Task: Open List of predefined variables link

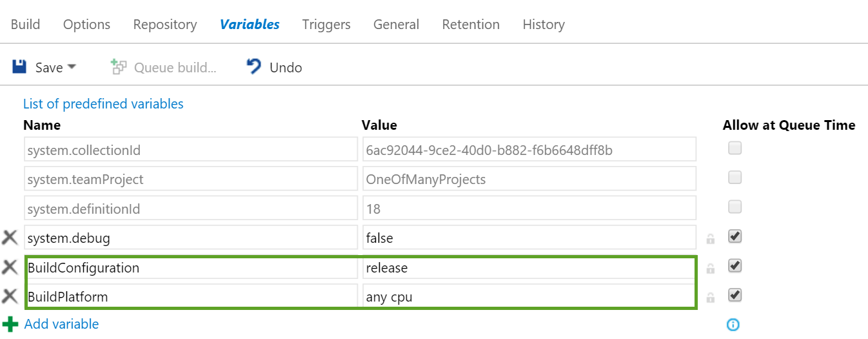Action: coord(103,104)
